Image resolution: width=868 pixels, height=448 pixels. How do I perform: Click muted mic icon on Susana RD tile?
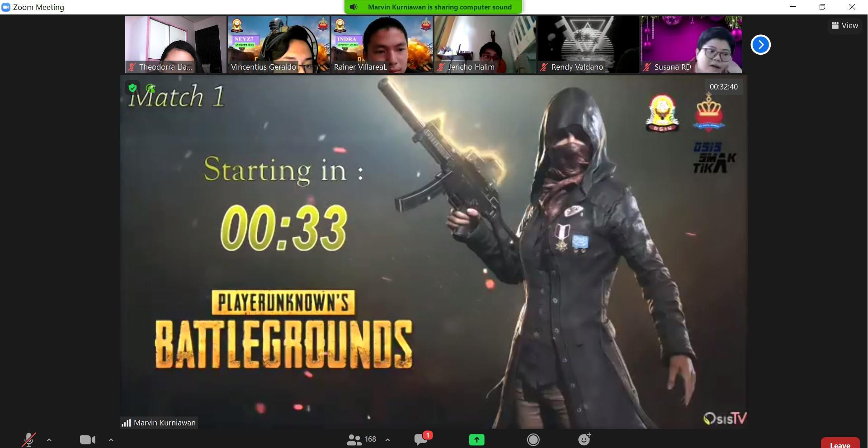[x=647, y=67]
